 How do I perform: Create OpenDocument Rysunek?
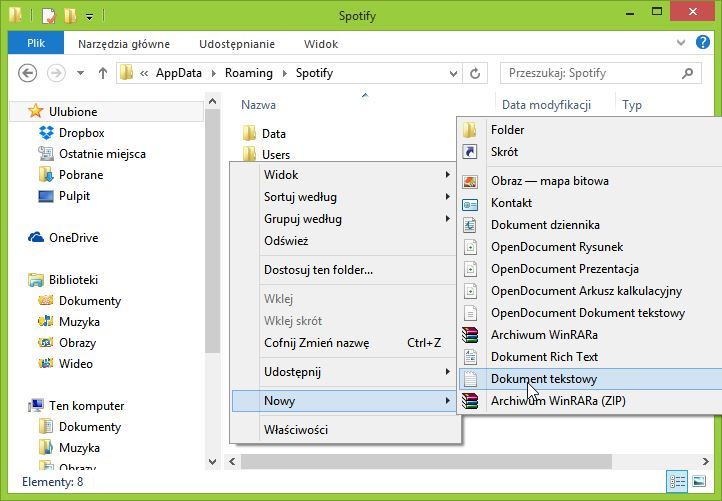[591, 247]
